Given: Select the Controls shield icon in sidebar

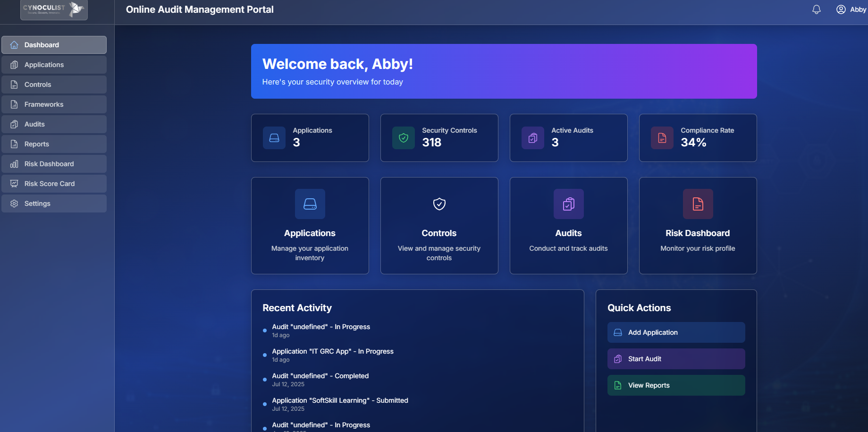Looking at the screenshot, I should click(x=14, y=85).
